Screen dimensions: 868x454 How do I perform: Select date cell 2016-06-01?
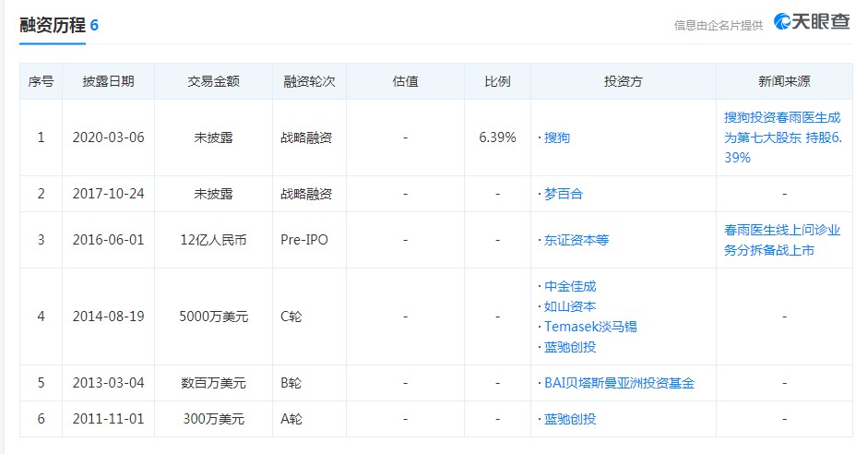pyautogui.click(x=109, y=240)
